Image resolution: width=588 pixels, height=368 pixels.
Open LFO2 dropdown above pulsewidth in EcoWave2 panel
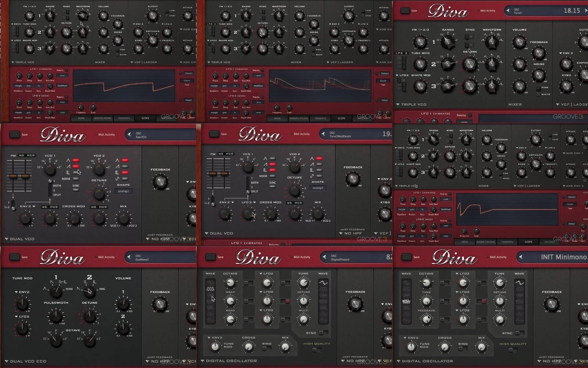22,316
